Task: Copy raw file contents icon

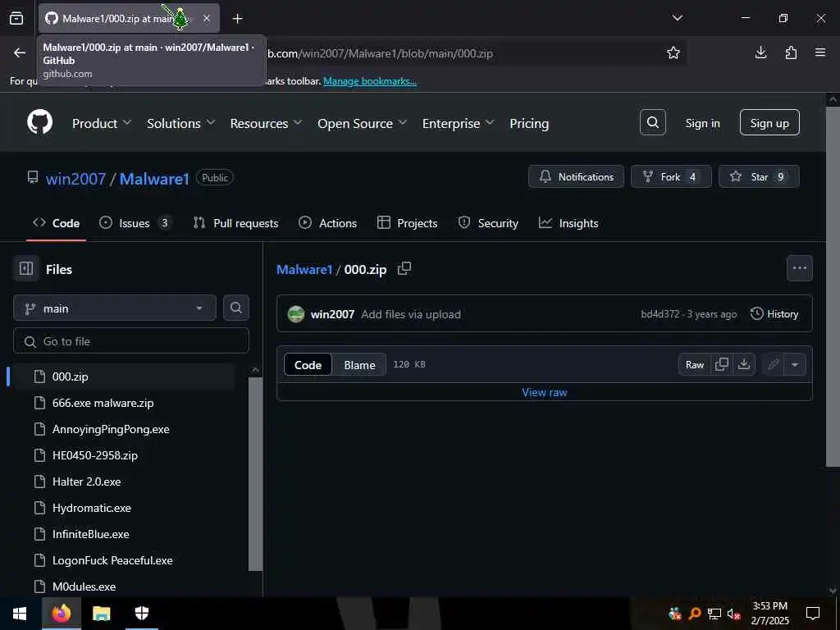Action: click(x=722, y=364)
